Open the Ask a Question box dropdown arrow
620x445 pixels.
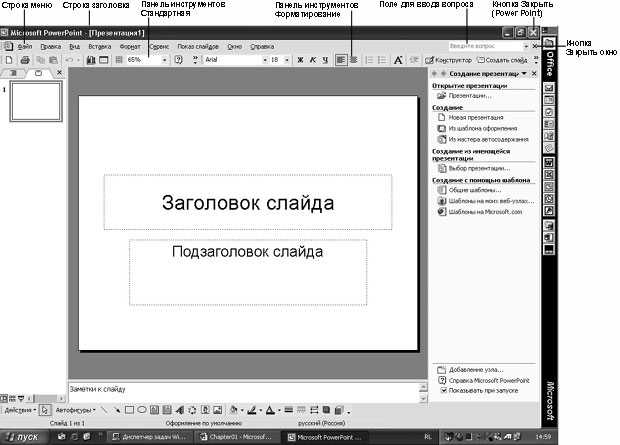click(526, 46)
